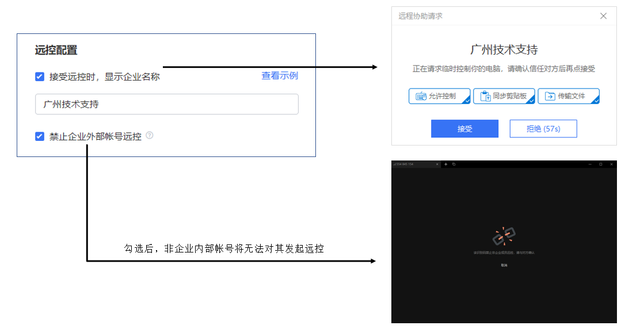Close the 远程协助请求 dialog
This screenshot has width=644, height=333.
tap(603, 16)
